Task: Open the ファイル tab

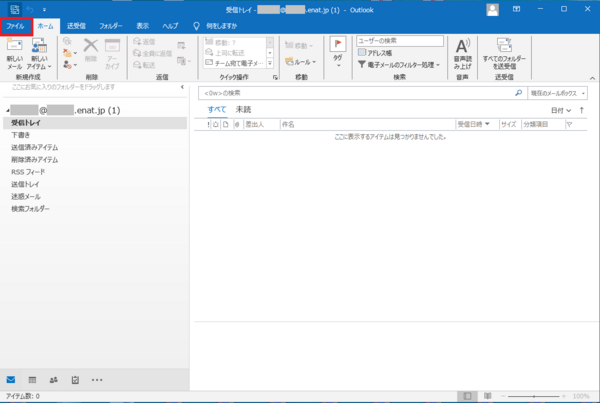Action: (x=15, y=27)
